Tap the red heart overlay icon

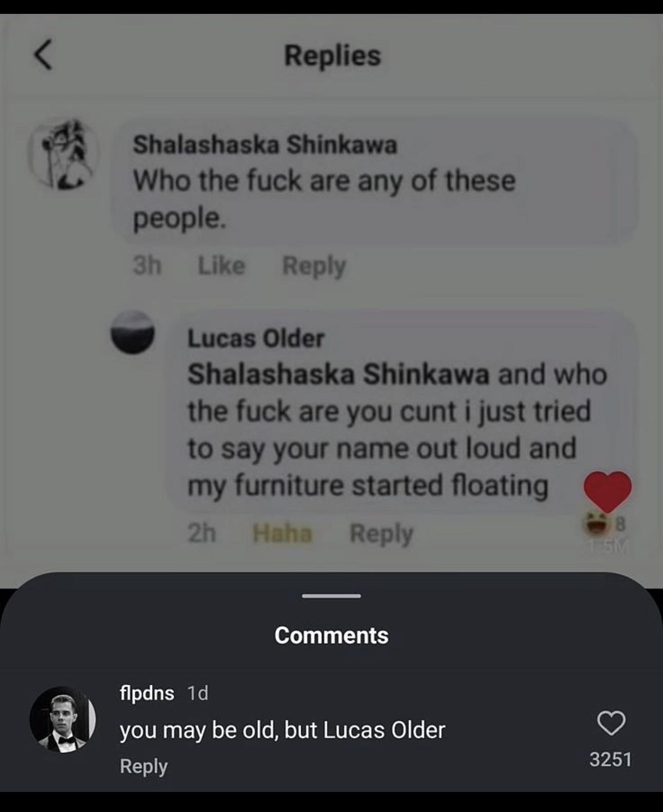tap(607, 491)
